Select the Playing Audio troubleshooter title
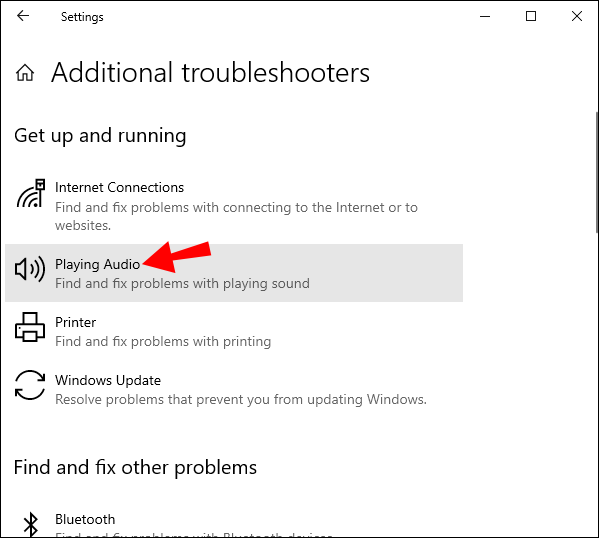 (97, 264)
